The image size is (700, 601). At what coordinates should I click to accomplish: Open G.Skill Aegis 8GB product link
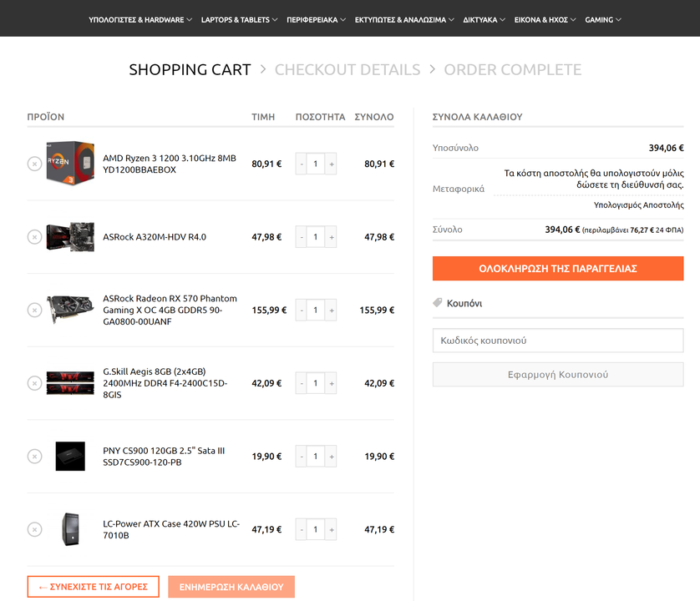point(165,383)
